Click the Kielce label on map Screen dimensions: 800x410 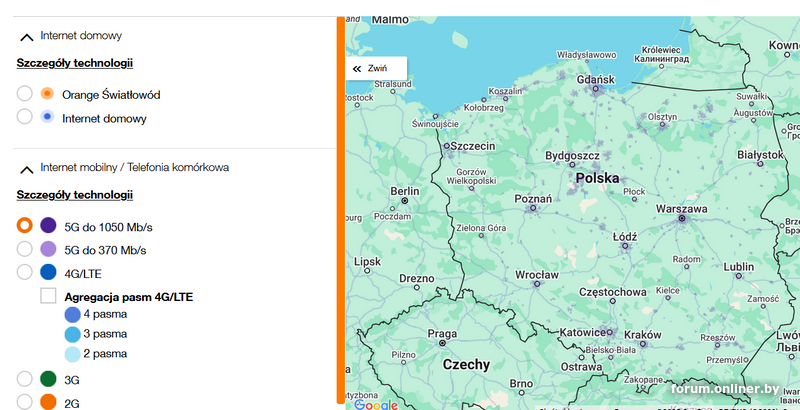coord(667,290)
